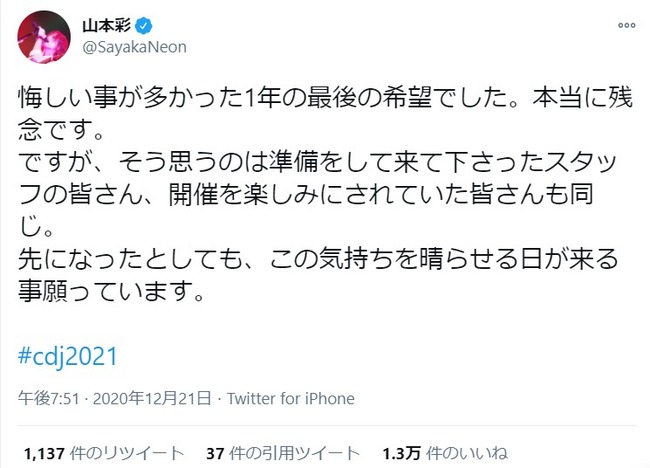Open the 件の引用ツイート label

pyautogui.click(x=294, y=453)
